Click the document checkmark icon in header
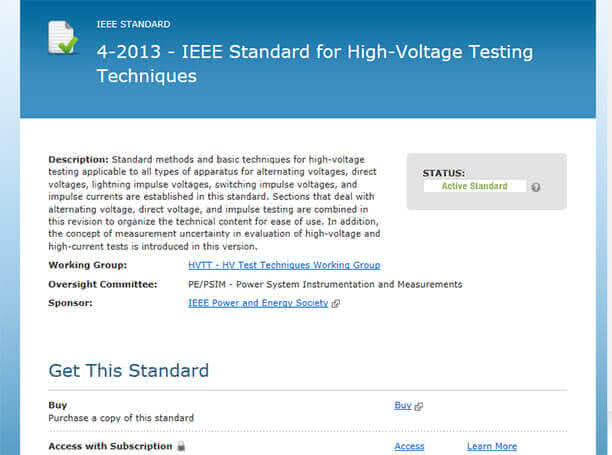612x455 pixels. pyautogui.click(x=63, y=37)
